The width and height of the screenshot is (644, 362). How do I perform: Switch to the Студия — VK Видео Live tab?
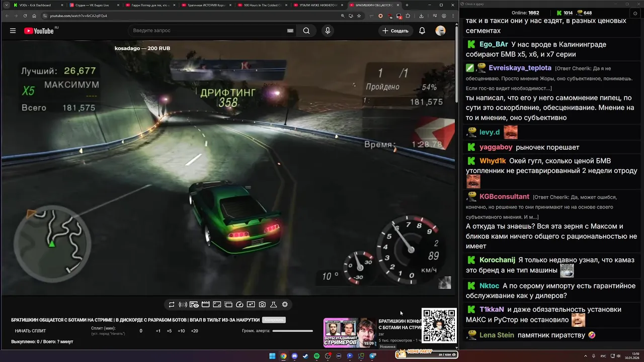point(94,5)
